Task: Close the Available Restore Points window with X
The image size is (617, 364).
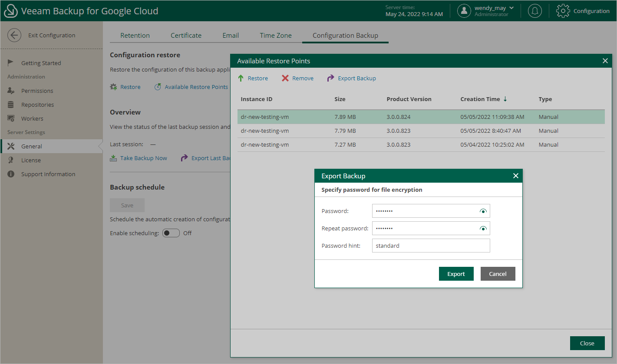Action: point(605,61)
